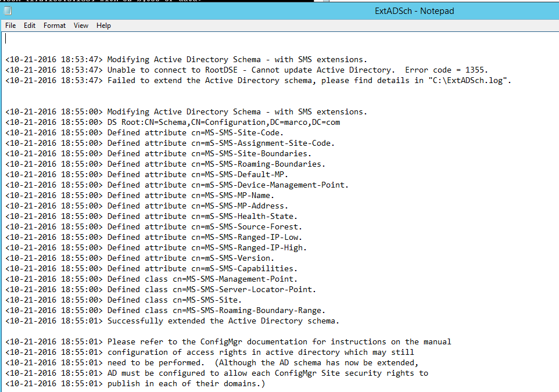559x392 pixels.
Task: Click the class line 'cn=MS-SMS-Site.'
Action: coord(124,300)
